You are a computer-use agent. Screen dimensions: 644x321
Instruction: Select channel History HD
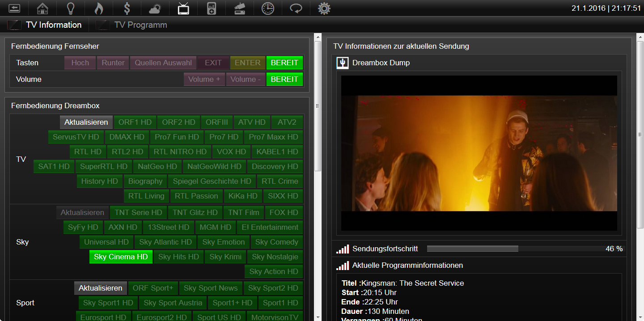100,182
